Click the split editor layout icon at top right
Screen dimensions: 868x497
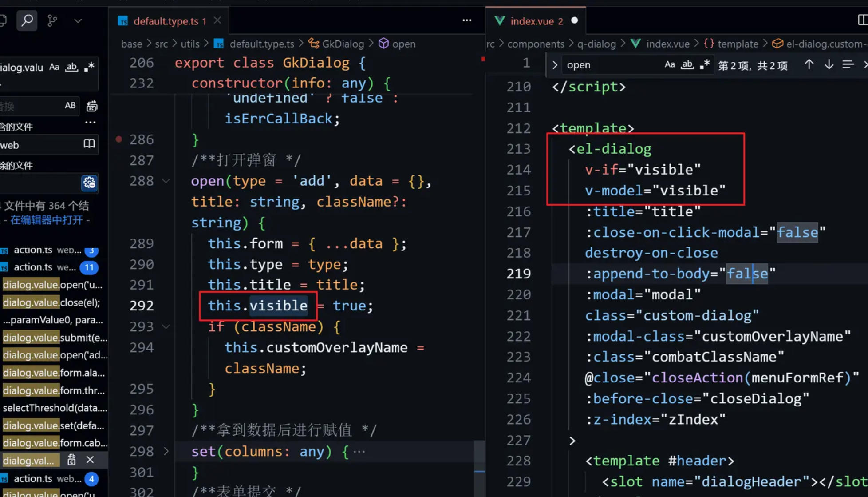[862, 20]
